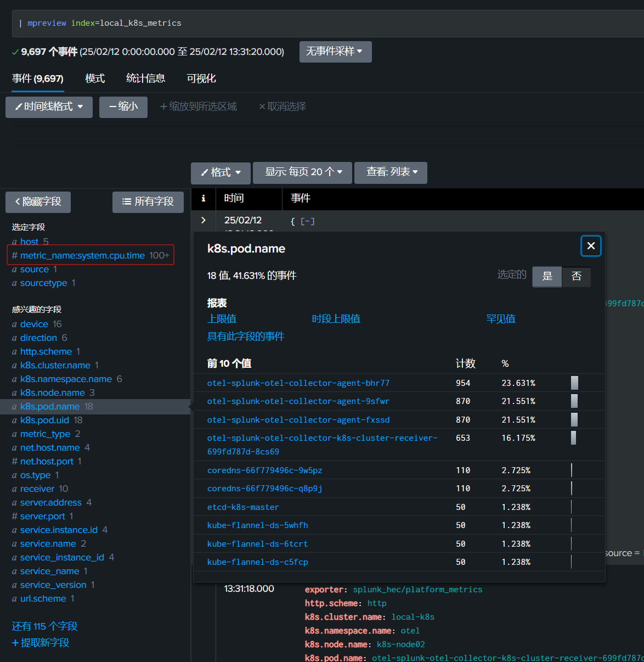
Task: Open the metric_type field
Action: pos(46,434)
